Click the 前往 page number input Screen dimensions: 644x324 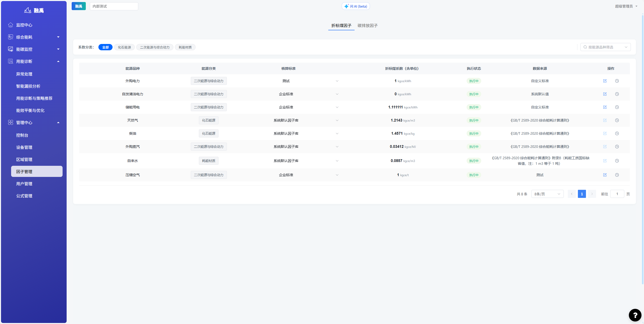click(617, 194)
